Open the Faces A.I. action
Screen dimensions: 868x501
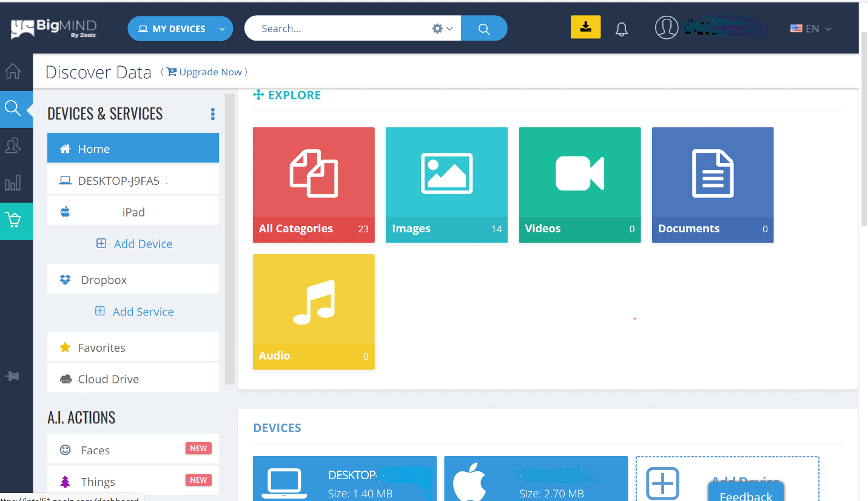click(x=133, y=450)
